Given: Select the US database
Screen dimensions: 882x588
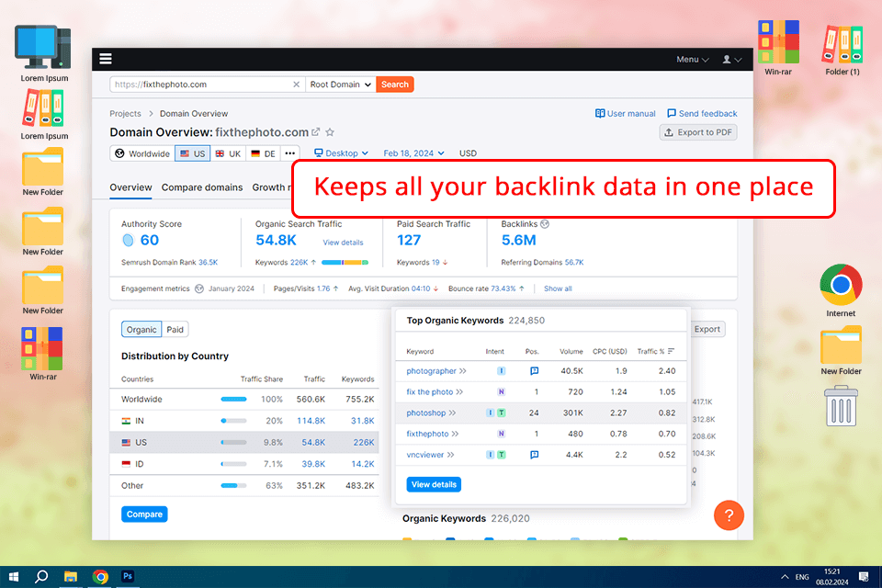Looking at the screenshot, I should pyautogui.click(x=192, y=153).
